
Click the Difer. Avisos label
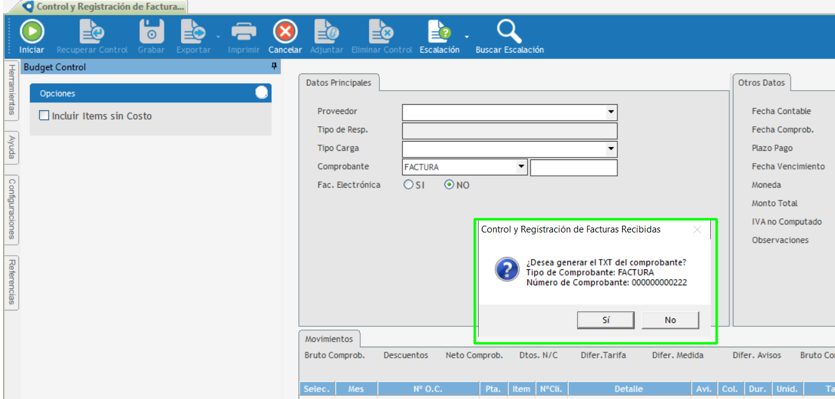coord(756,355)
